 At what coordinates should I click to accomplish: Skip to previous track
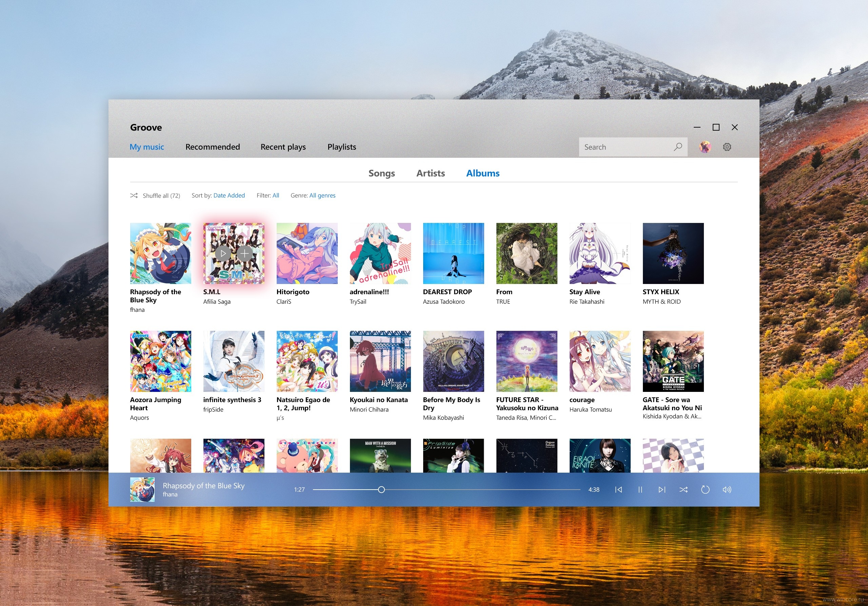(618, 490)
